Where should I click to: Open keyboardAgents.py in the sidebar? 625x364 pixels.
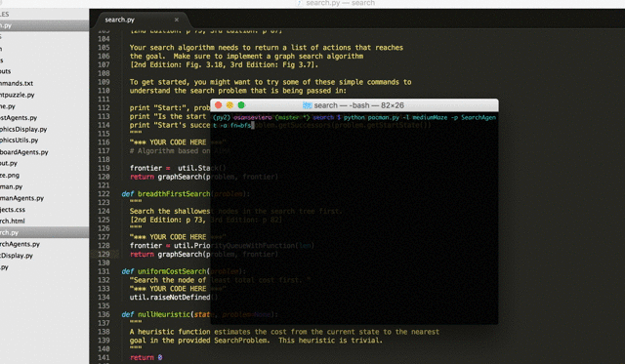pos(23,152)
